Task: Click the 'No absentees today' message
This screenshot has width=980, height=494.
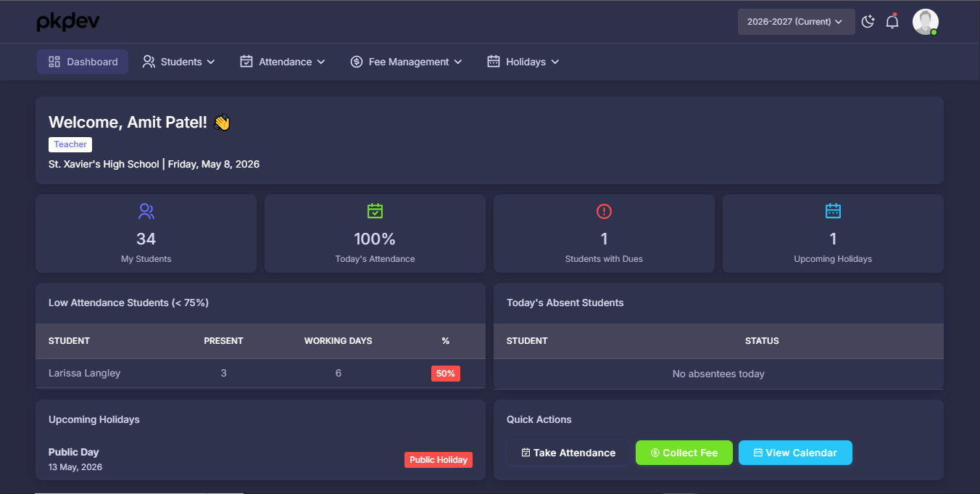Action: coord(718,374)
